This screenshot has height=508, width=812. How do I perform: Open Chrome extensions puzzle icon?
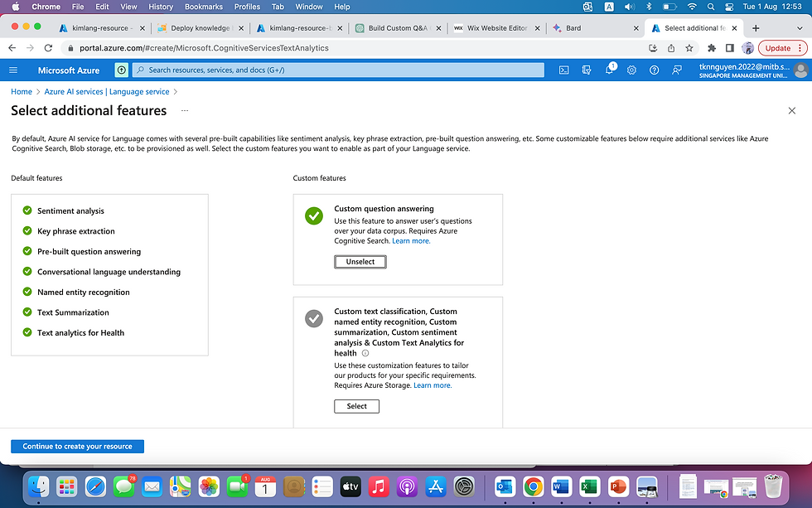pyautogui.click(x=712, y=48)
